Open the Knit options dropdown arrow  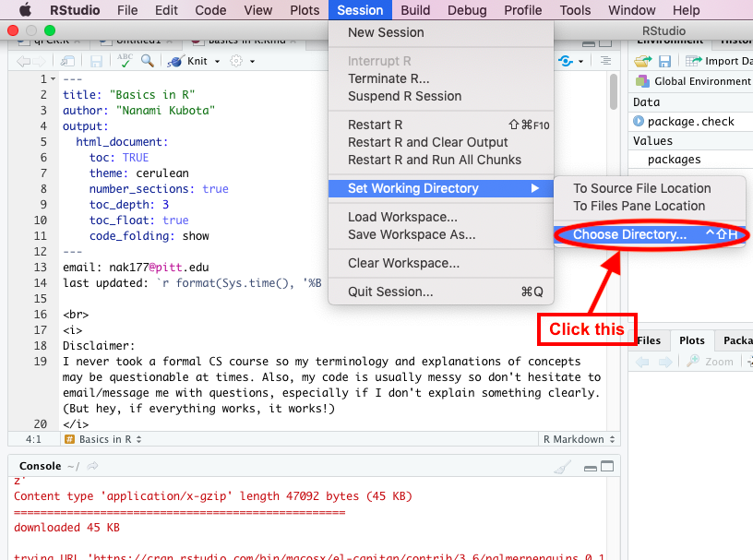coord(217,62)
